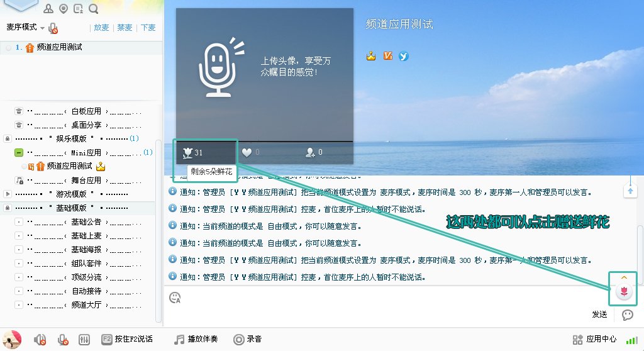Collapse the Mini应用 channel with minus icon
This screenshot has width=644, height=351.
(x=18, y=152)
